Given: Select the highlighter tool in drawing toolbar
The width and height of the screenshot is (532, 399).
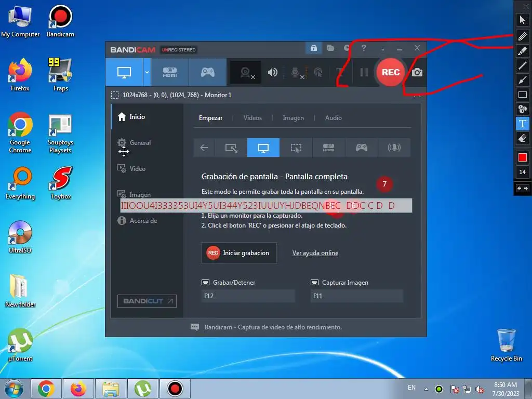Looking at the screenshot, I should coord(523,50).
